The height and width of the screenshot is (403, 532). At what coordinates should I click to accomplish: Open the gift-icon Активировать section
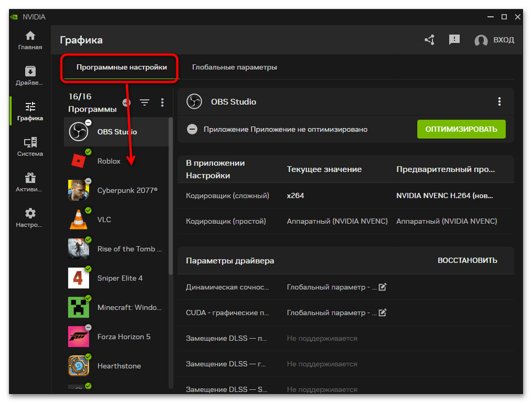click(x=30, y=182)
